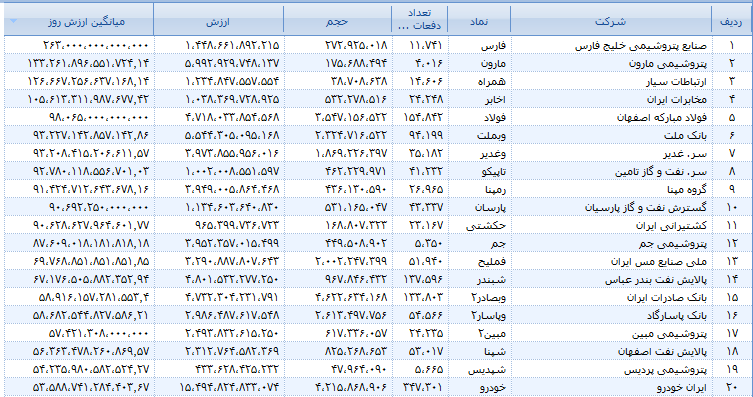Select company مخابرات ایران
Image resolution: width=753 pixels, height=397 pixels.
tap(678, 99)
